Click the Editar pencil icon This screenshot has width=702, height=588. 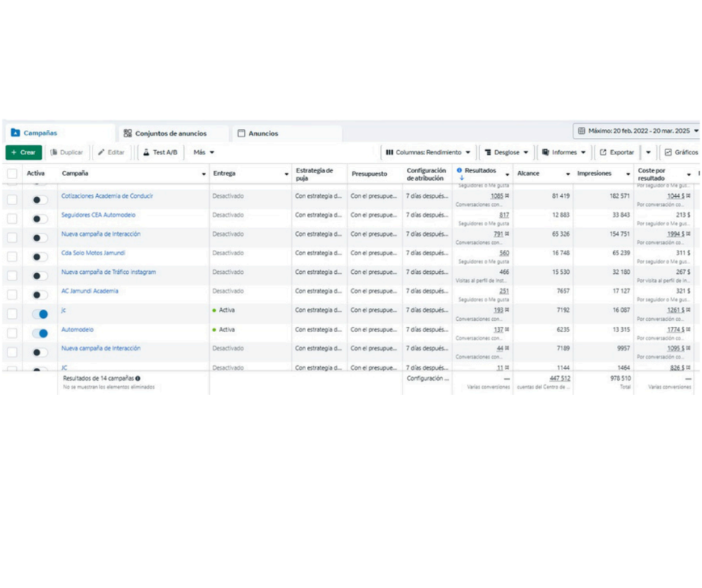[102, 152]
